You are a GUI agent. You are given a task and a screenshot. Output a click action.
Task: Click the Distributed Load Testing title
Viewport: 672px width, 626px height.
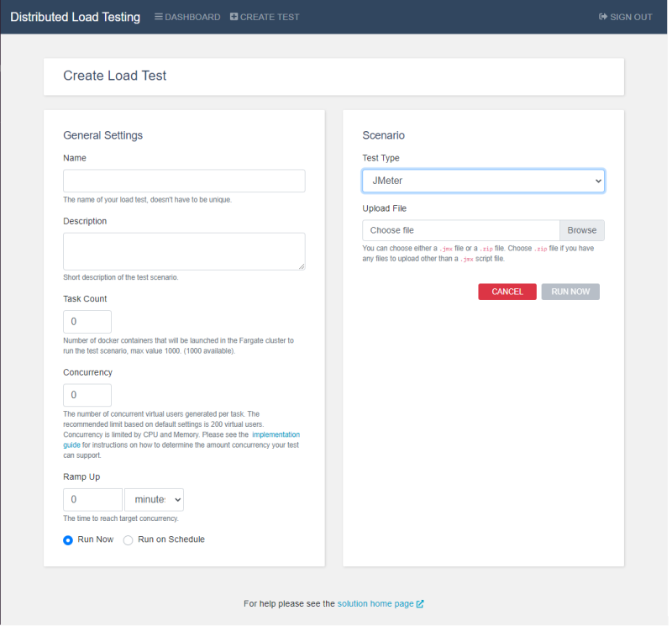click(x=75, y=17)
